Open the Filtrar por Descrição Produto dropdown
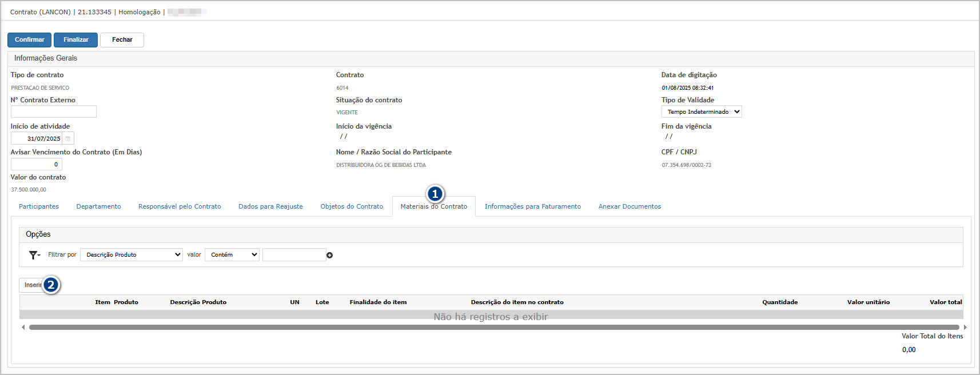980x375 pixels. [131, 255]
